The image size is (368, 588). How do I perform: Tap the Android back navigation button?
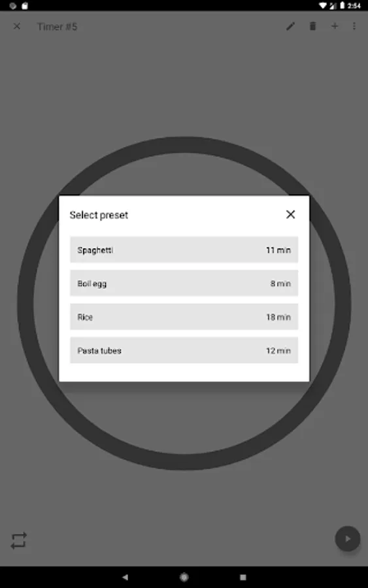[125, 577]
